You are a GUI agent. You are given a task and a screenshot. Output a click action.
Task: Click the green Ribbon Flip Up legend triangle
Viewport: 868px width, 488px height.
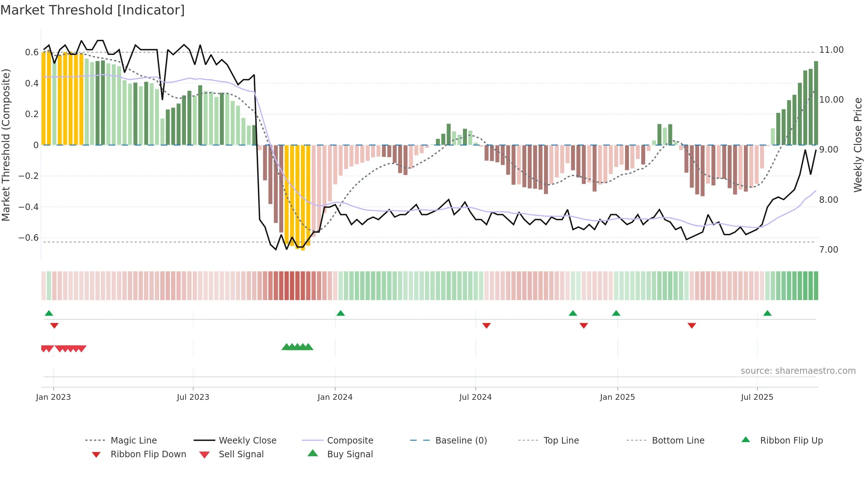point(746,440)
